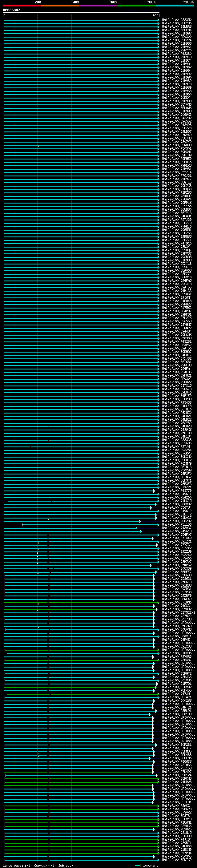Select the UniRef100_Q7XZR1 label
This screenshot has width=197, height=868.
tap(177, 487)
